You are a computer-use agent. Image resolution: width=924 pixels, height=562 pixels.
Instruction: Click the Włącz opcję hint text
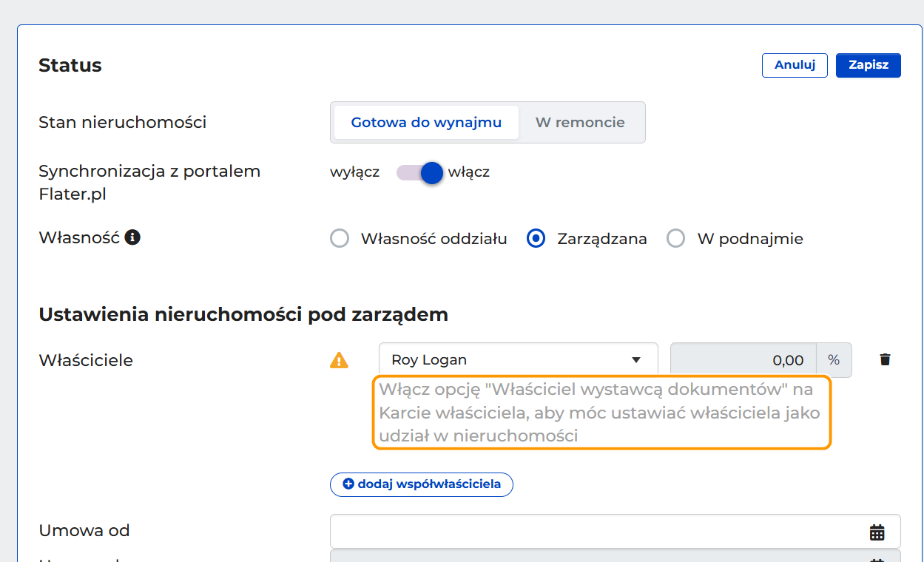pos(601,412)
